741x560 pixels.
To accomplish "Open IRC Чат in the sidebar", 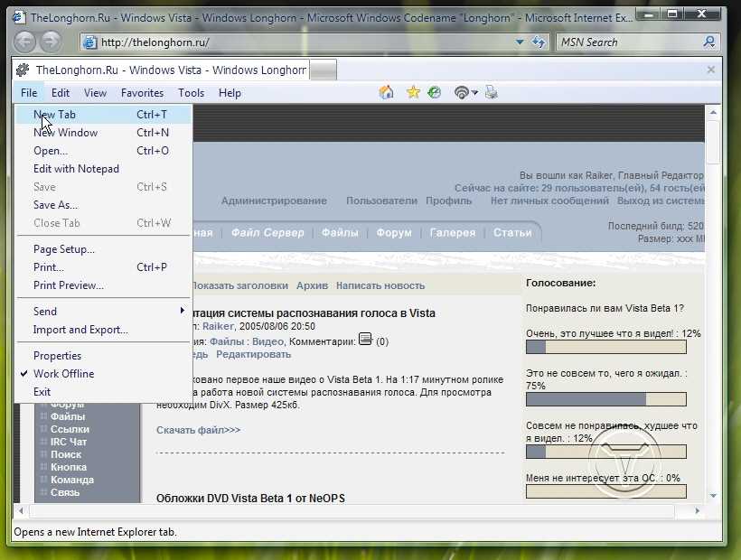I will click(69, 442).
